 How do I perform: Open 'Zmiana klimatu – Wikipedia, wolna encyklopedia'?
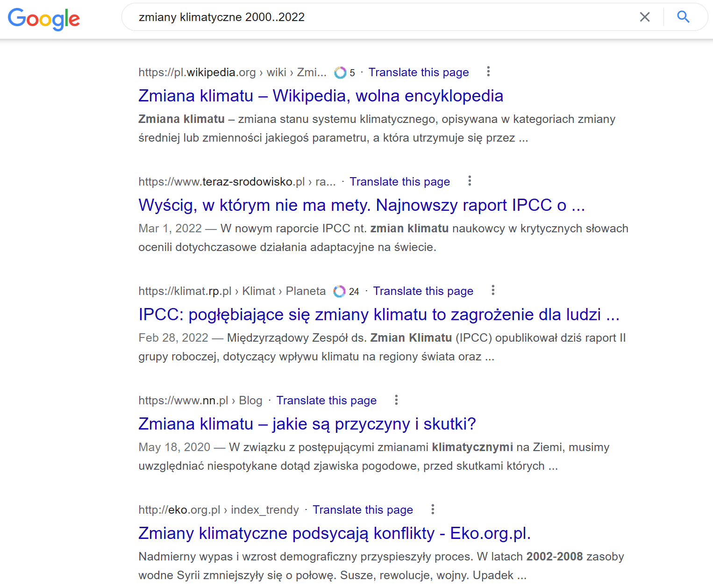pyautogui.click(x=321, y=96)
